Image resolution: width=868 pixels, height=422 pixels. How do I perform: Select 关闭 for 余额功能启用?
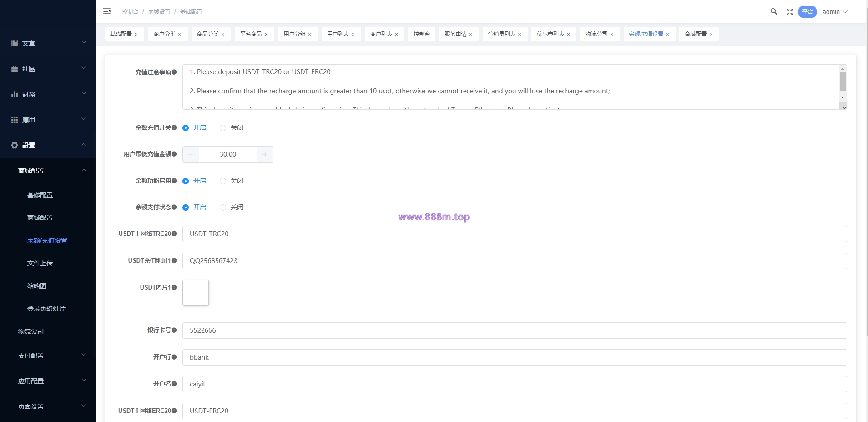click(x=232, y=181)
